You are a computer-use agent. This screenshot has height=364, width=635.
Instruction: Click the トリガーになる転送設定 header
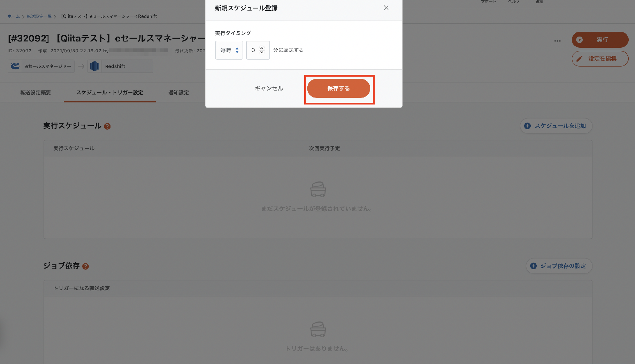82,288
